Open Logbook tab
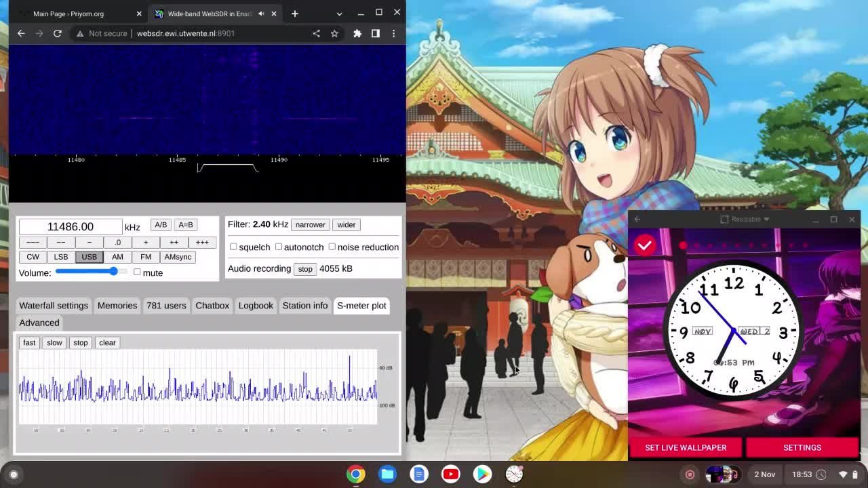 click(256, 306)
